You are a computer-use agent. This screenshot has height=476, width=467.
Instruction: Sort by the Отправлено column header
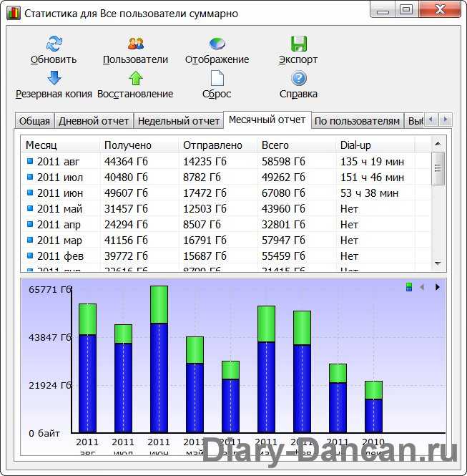point(217,145)
